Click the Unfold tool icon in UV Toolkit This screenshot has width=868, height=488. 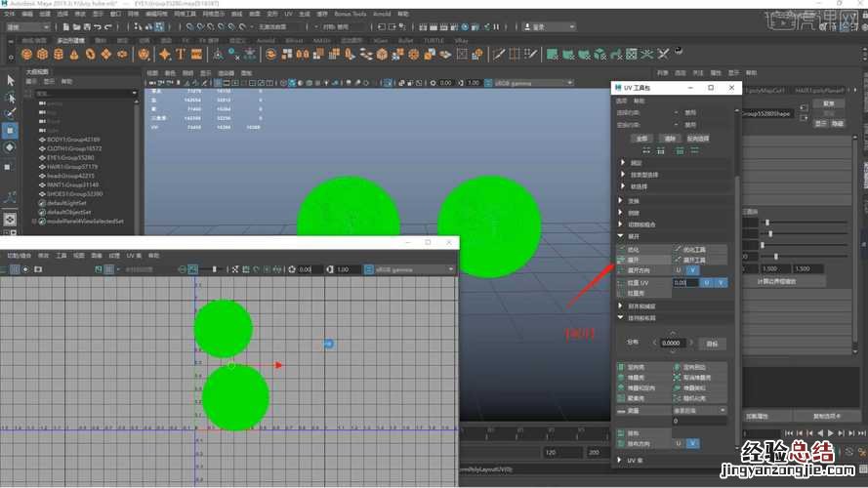tap(676, 261)
